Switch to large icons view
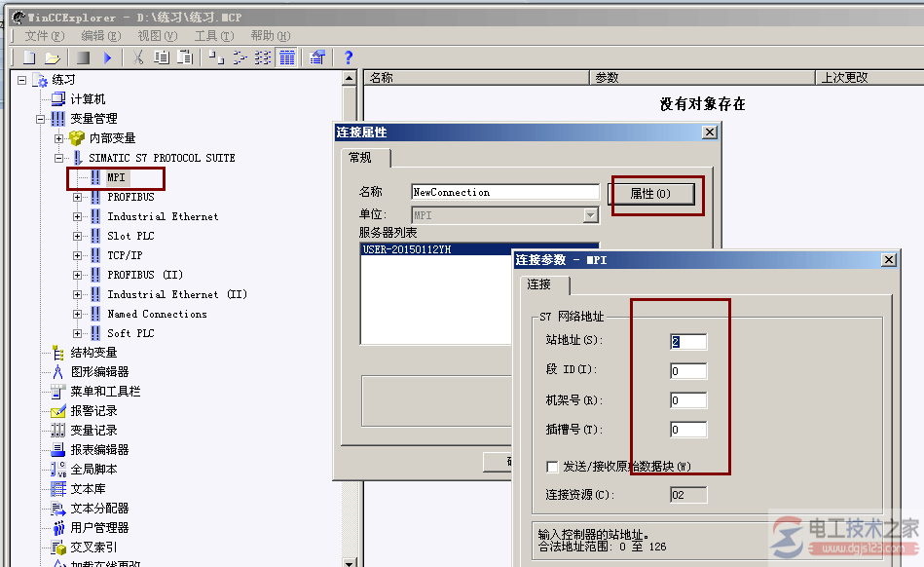Image resolution: width=924 pixels, height=567 pixels. (216, 57)
